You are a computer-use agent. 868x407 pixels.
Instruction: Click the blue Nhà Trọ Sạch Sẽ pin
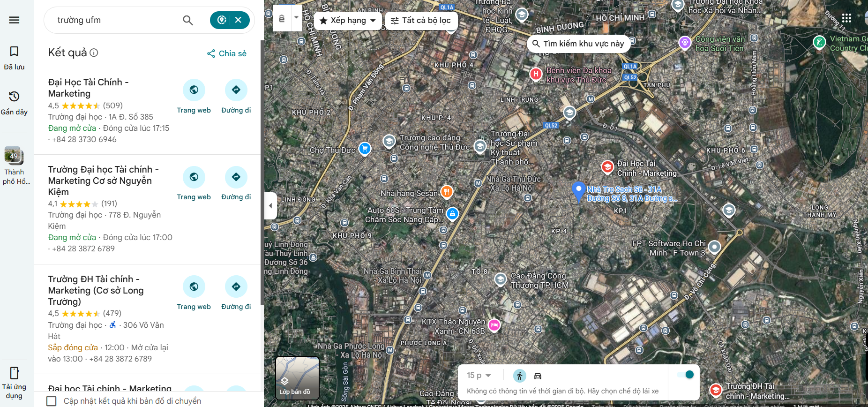tap(578, 191)
